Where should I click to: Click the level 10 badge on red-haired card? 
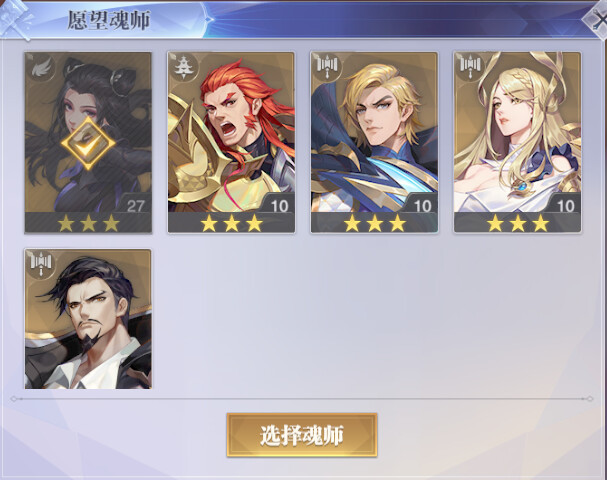click(x=279, y=206)
